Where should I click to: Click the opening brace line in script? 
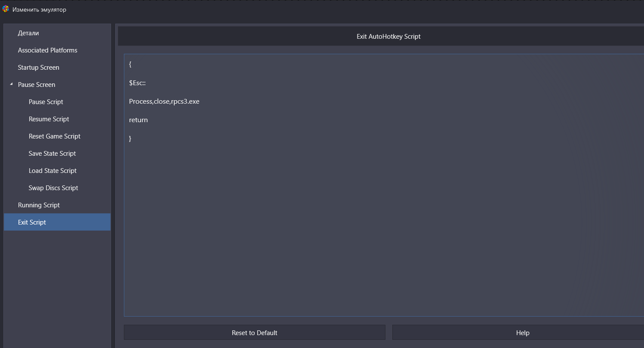pos(130,65)
